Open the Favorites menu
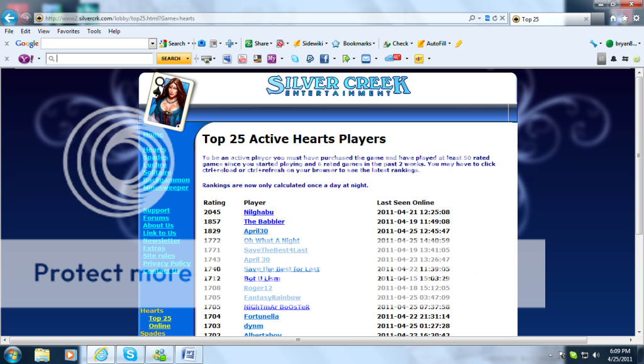 click(68, 31)
